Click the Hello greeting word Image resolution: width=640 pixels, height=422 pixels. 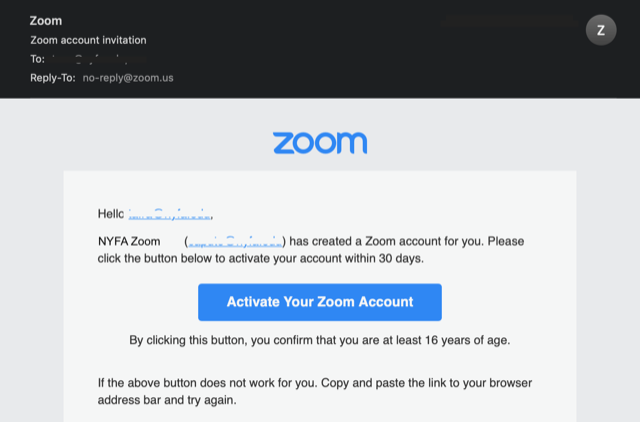point(111,214)
